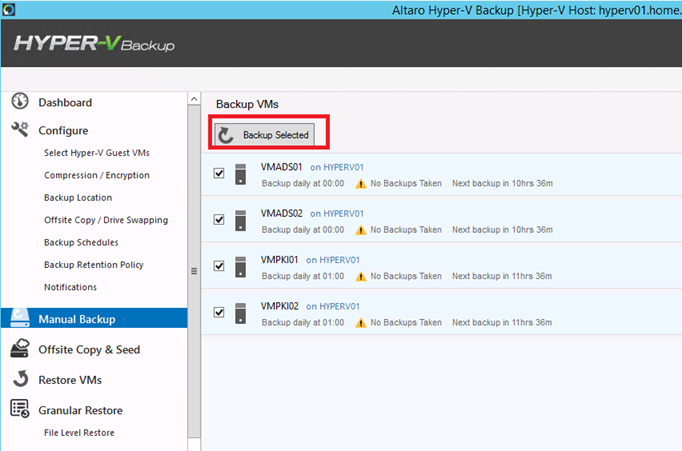Click the 'on HYPERV01' link beside VMPKI02
The width and height of the screenshot is (682, 451).
pyautogui.click(x=333, y=307)
